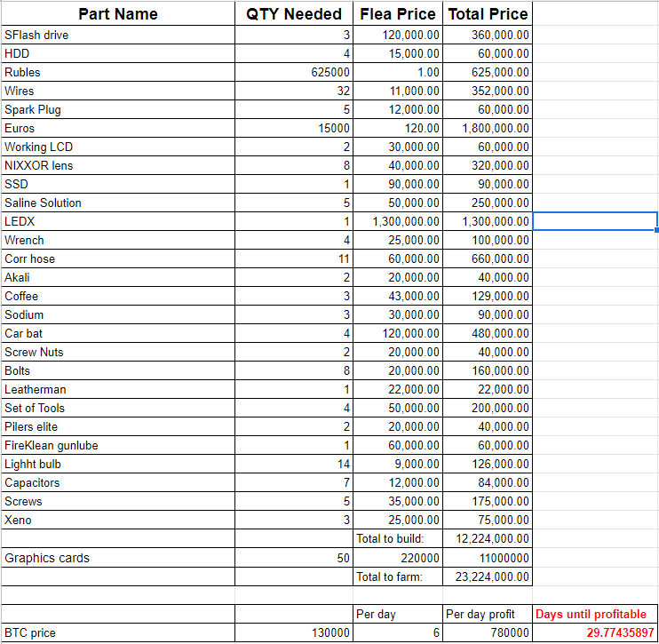Select the "QTY Needed" column header
The height and width of the screenshot is (644, 659).
[x=294, y=13]
